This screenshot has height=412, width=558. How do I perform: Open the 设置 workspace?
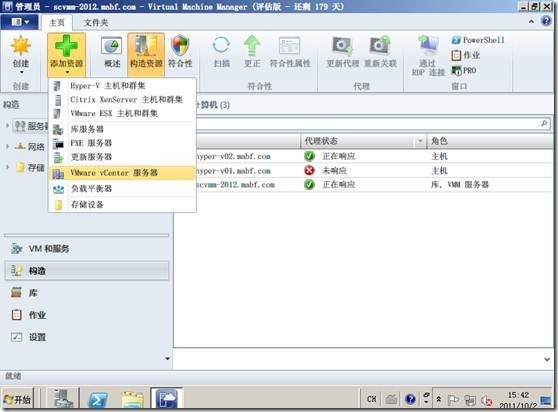pyautogui.click(x=86, y=337)
